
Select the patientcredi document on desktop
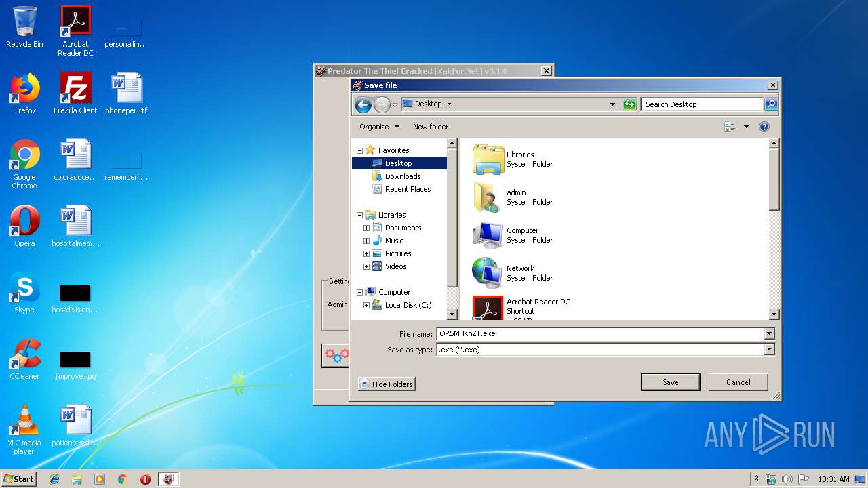[75, 426]
